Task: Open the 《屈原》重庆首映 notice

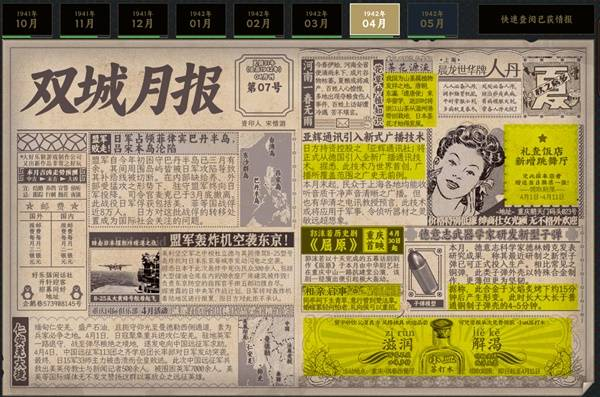Action: tap(351, 240)
